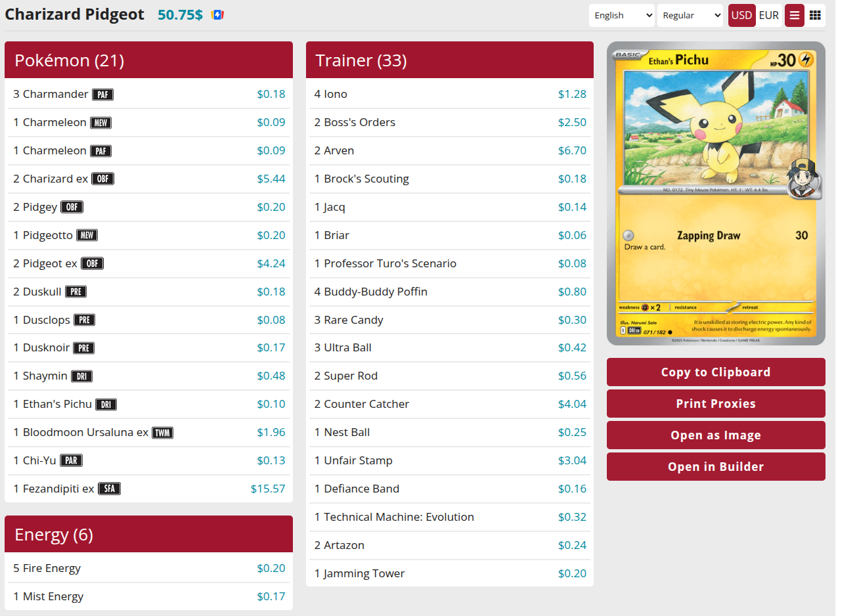Click the PAF set badge on Charmander

click(102, 95)
